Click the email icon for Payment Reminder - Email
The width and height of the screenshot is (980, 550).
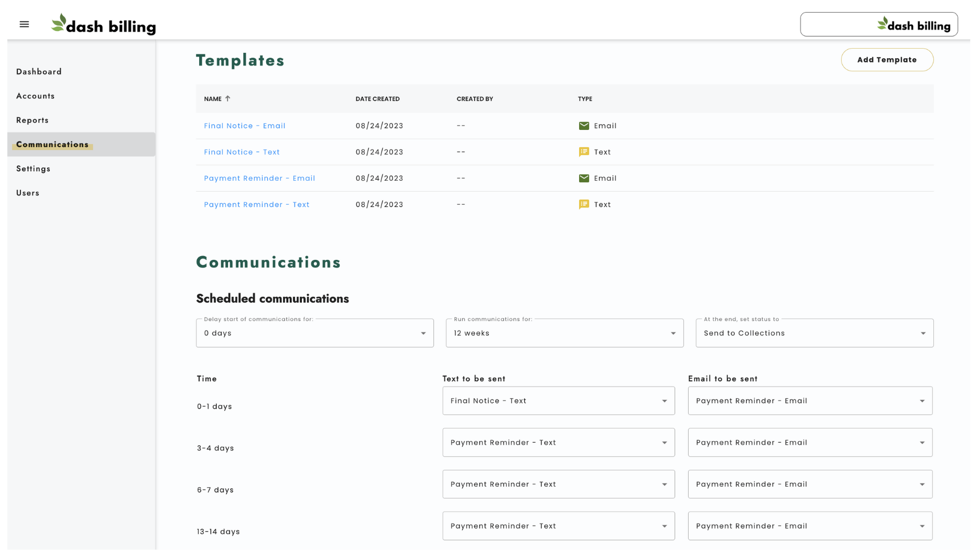click(x=583, y=178)
